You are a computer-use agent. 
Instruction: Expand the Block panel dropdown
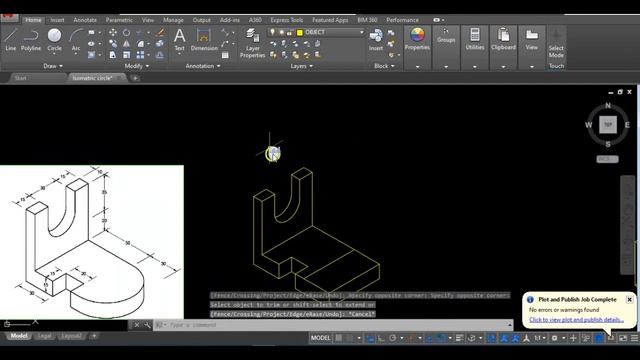tap(384, 66)
